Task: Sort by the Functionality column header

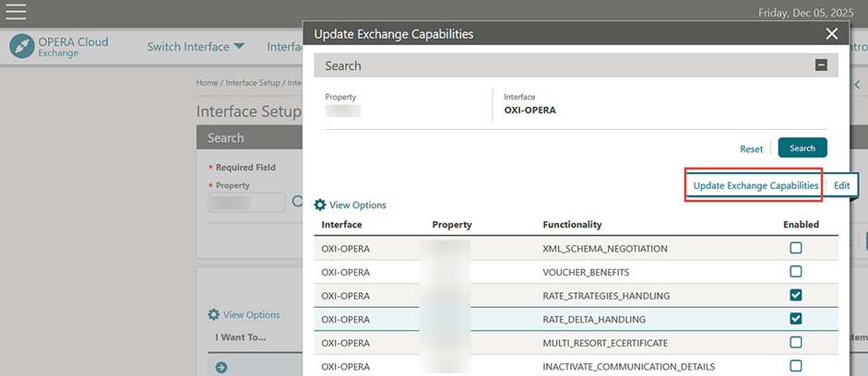Action: 573,225
